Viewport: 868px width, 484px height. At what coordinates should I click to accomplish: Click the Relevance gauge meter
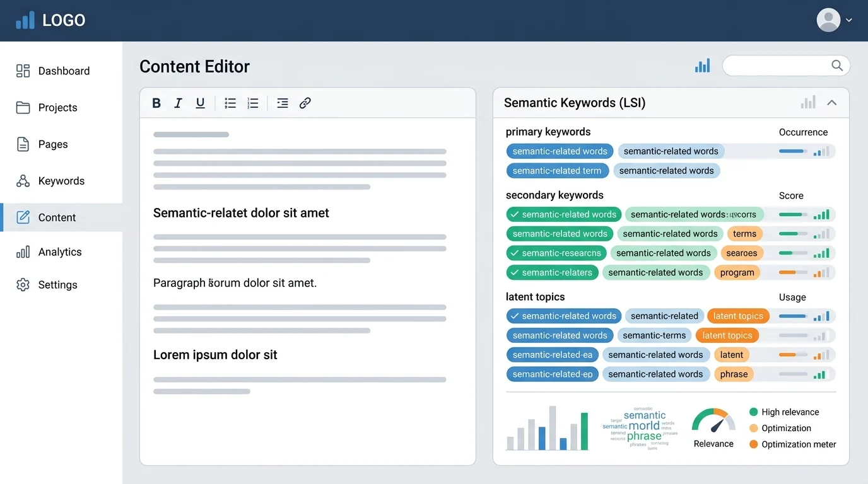[713, 421]
